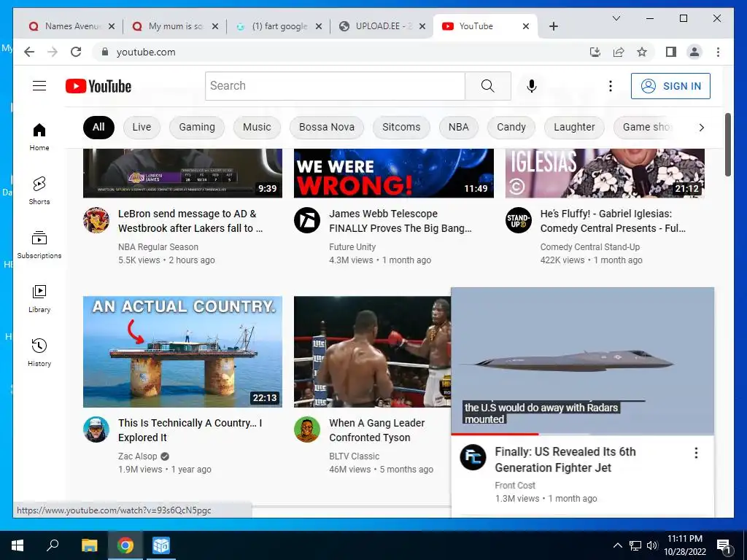Toggle Chrome side panel

coord(671,52)
